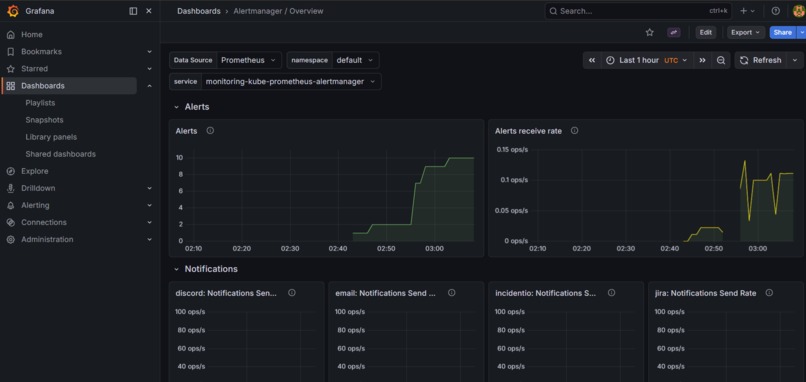Image resolution: width=806 pixels, height=382 pixels.
Task: Open the refresh interval dropdown arrow
Action: click(x=796, y=60)
